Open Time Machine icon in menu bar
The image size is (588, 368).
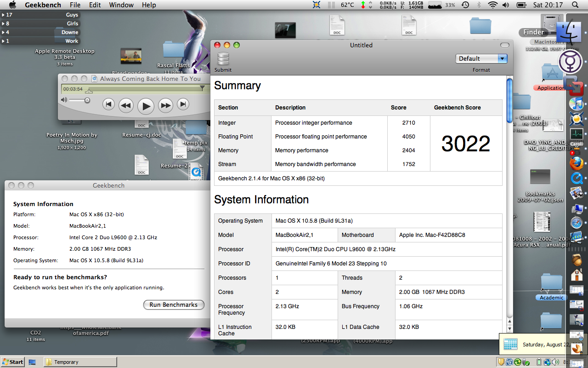[465, 5]
